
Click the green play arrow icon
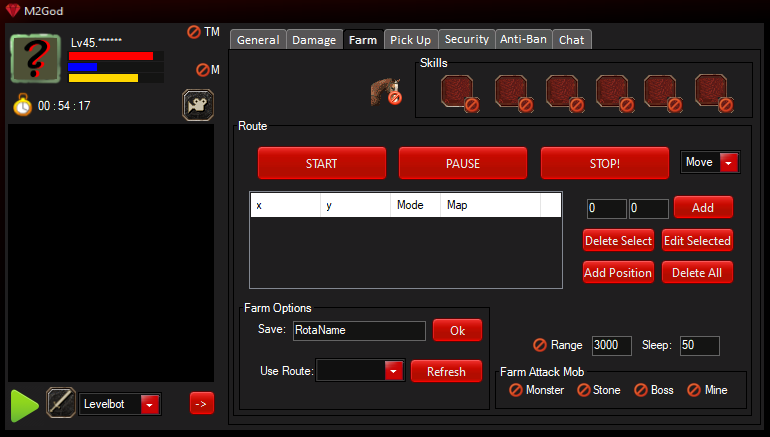(x=24, y=404)
